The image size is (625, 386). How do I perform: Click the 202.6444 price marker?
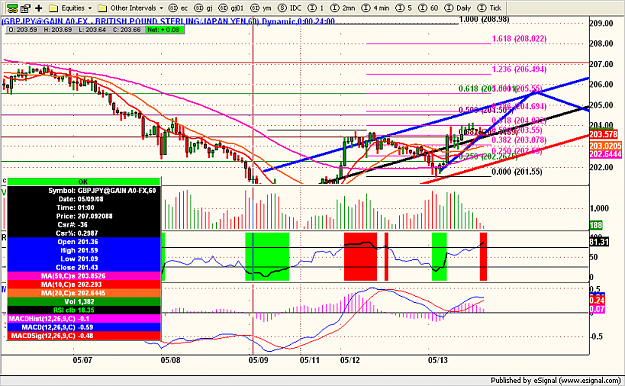605,154
